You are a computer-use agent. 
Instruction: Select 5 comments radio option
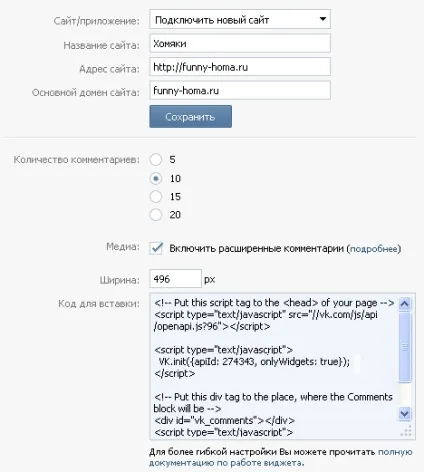point(156,159)
